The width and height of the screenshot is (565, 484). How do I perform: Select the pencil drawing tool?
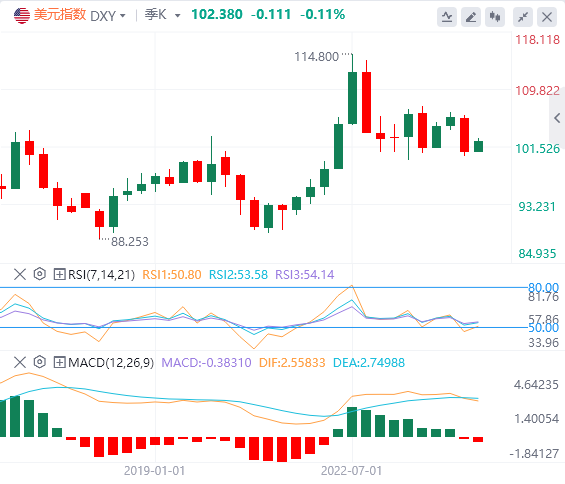[471, 17]
